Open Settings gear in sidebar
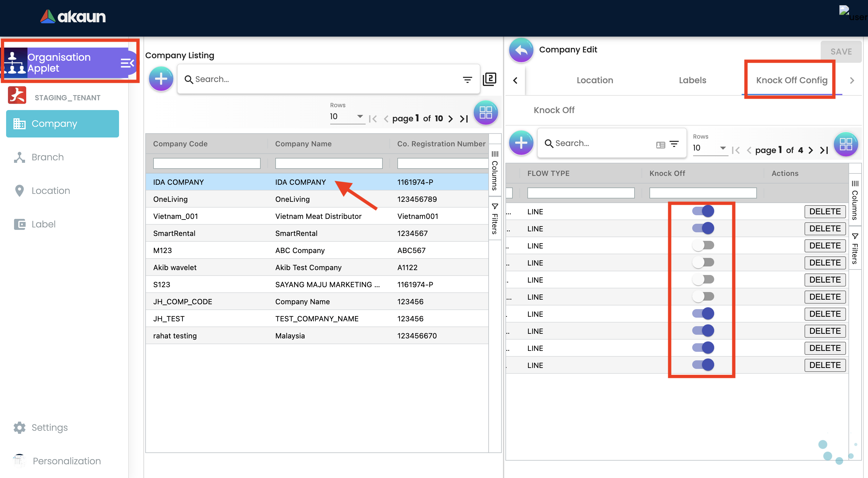The width and height of the screenshot is (868, 478). pos(20,427)
